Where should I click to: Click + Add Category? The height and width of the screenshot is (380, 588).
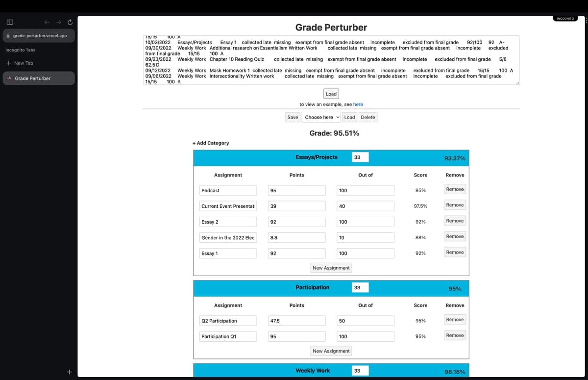tap(211, 143)
